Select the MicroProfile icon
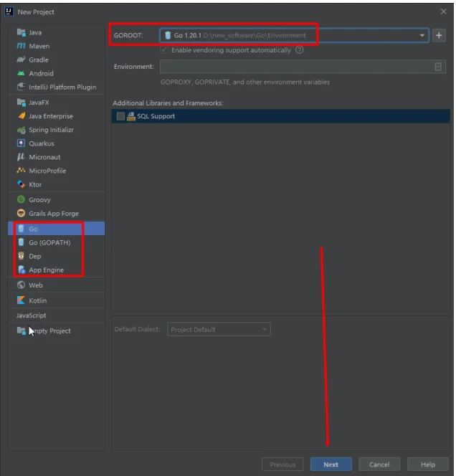Image resolution: width=456 pixels, height=476 pixels. pos(22,171)
